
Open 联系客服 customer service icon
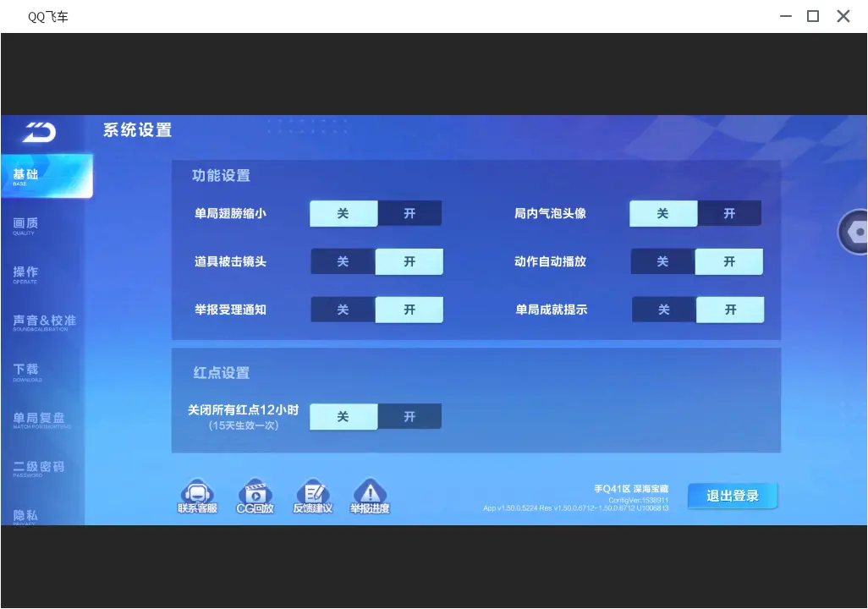197,496
